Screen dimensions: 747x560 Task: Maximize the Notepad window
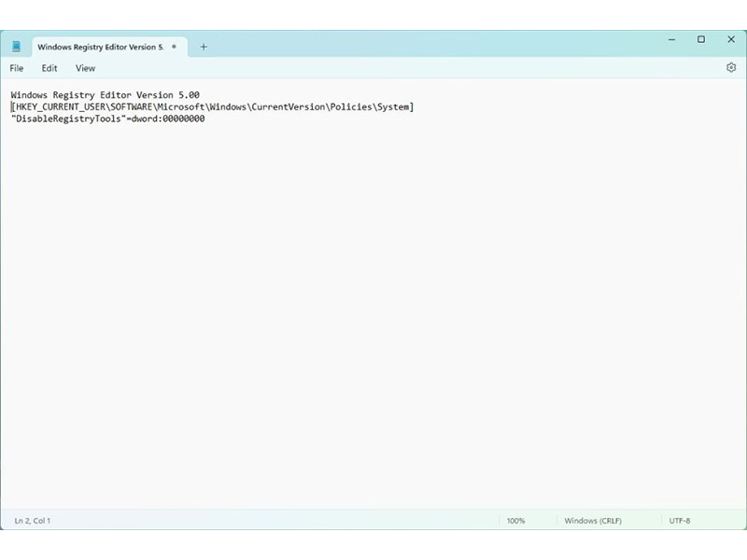tap(701, 39)
